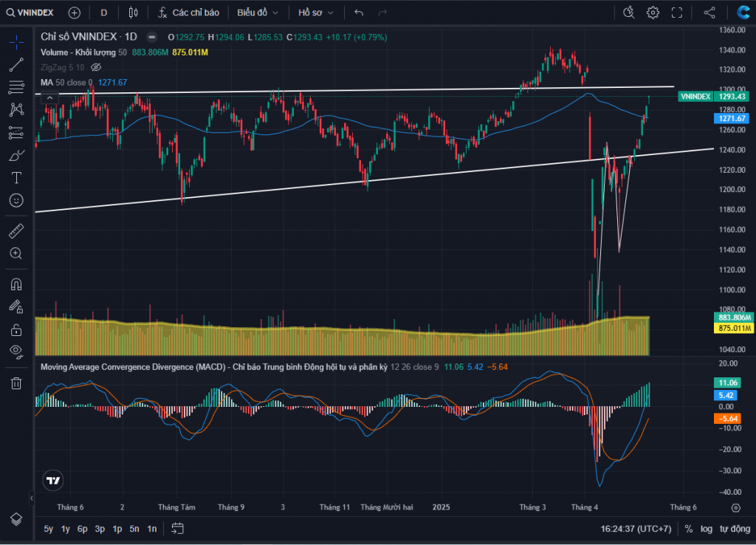Screen dimensions: 756x545
Task: Select the ruler measure tool
Action: pyautogui.click(x=16, y=231)
